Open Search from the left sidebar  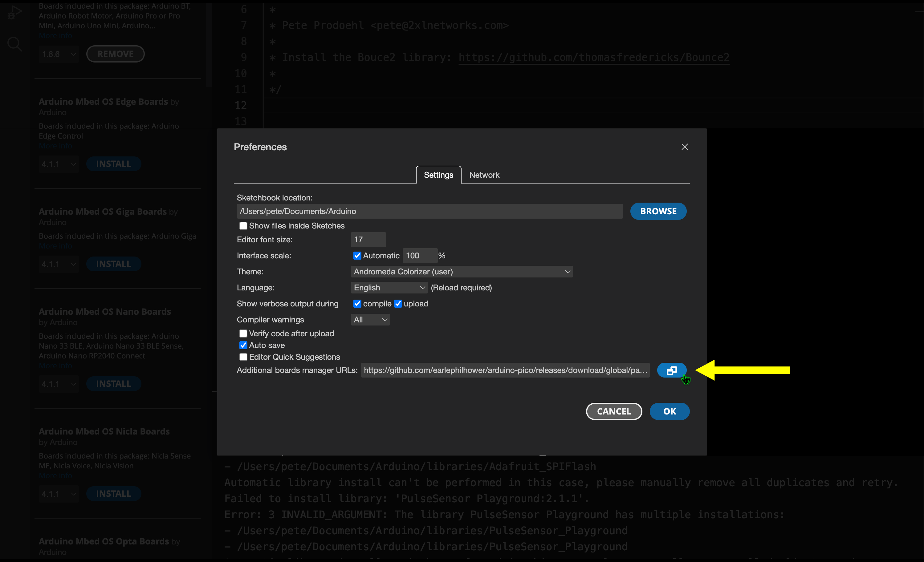pos(14,44)
